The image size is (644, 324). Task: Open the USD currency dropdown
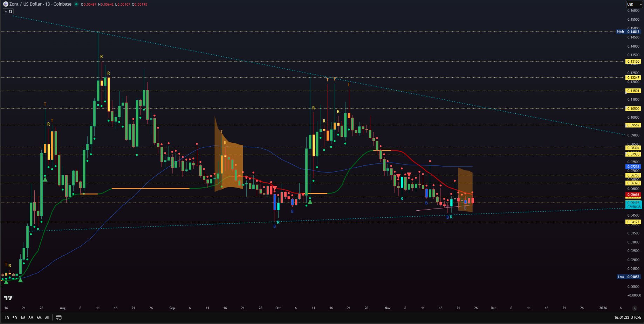coord(633,4)
